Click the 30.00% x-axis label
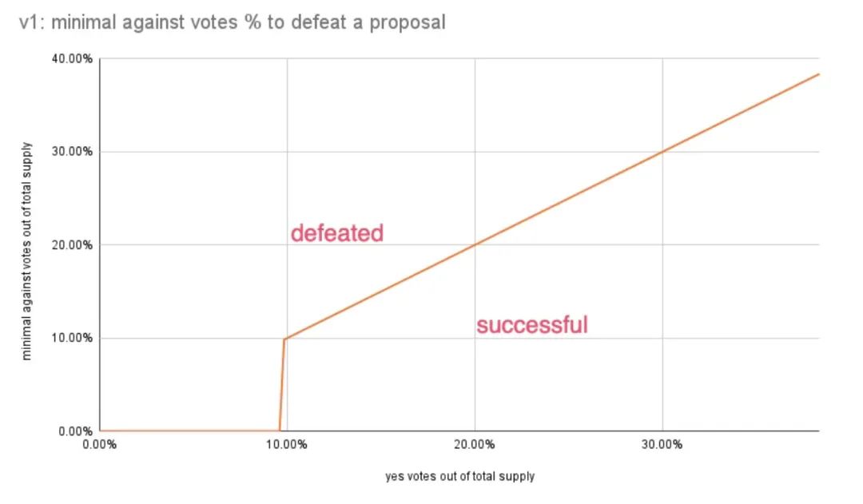Image resolution: width=863 pixels, height=504 pixels. click(x=662, y=445)
